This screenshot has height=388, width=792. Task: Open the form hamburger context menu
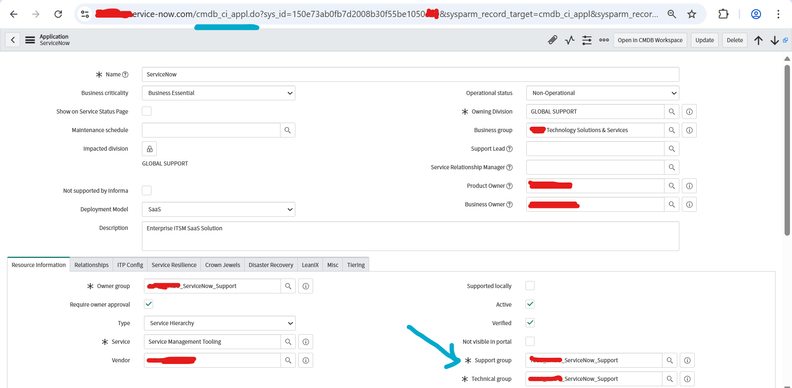click(30, 40)
